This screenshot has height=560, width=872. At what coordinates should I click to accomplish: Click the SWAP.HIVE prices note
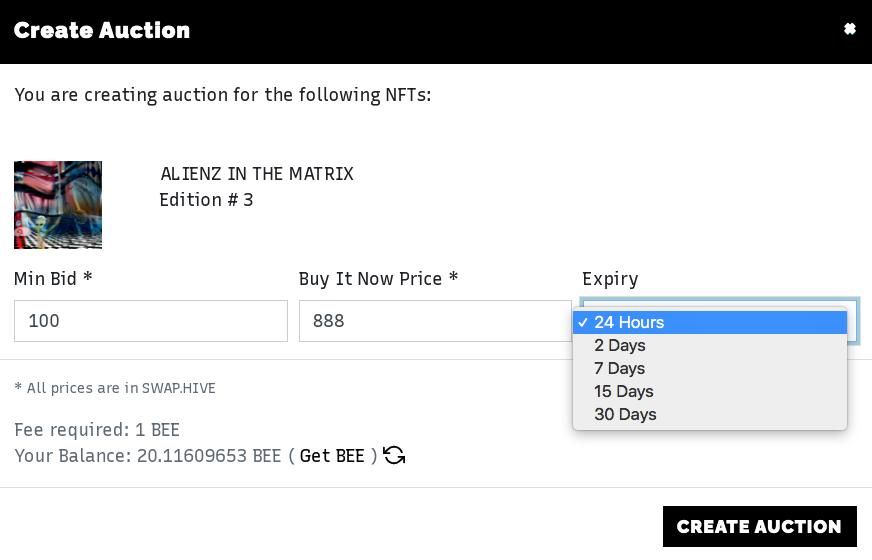click(x=115, y=388)
